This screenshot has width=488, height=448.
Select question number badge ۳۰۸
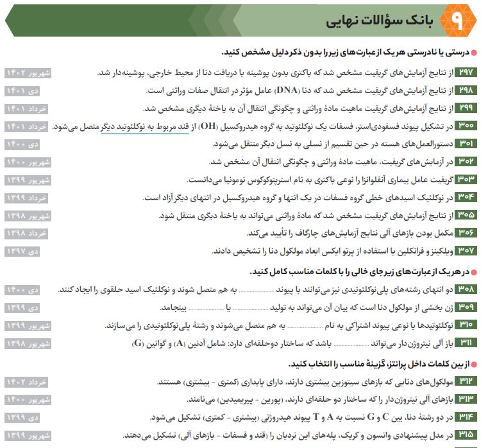tap(466, 289)
